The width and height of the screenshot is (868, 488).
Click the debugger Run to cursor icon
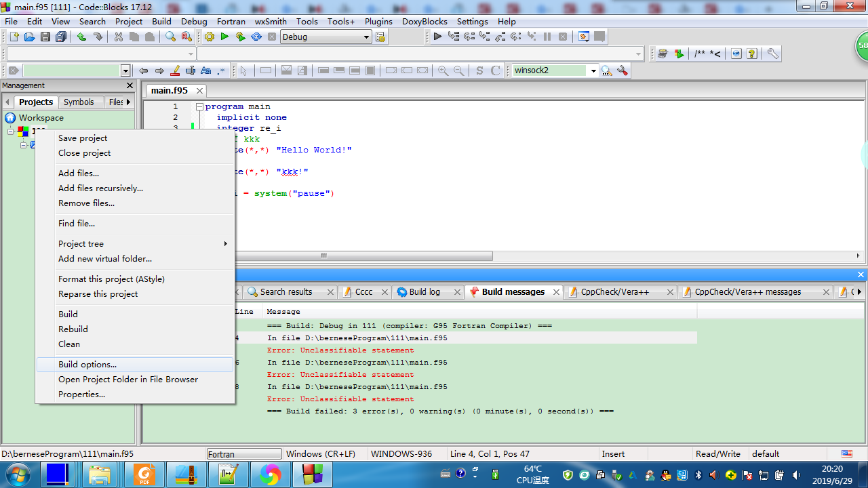[453, 37]
